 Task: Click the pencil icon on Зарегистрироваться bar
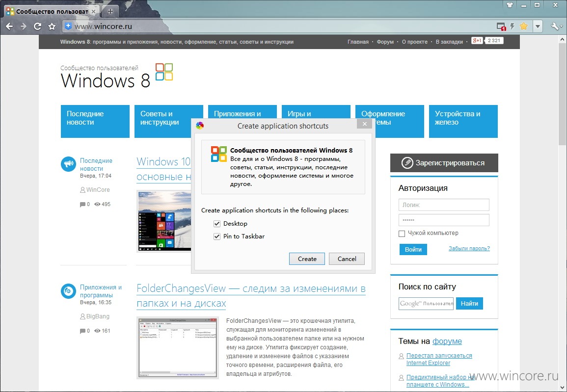click(407, 163)
